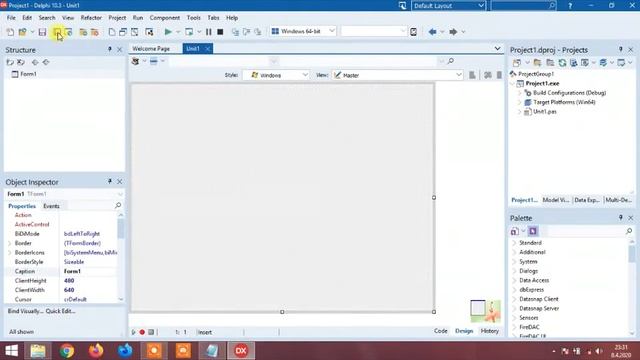Click the View Unit icon in toolbar
Image resolution: width=640 pixels, height=360 pixels.
tap(111, 32)
